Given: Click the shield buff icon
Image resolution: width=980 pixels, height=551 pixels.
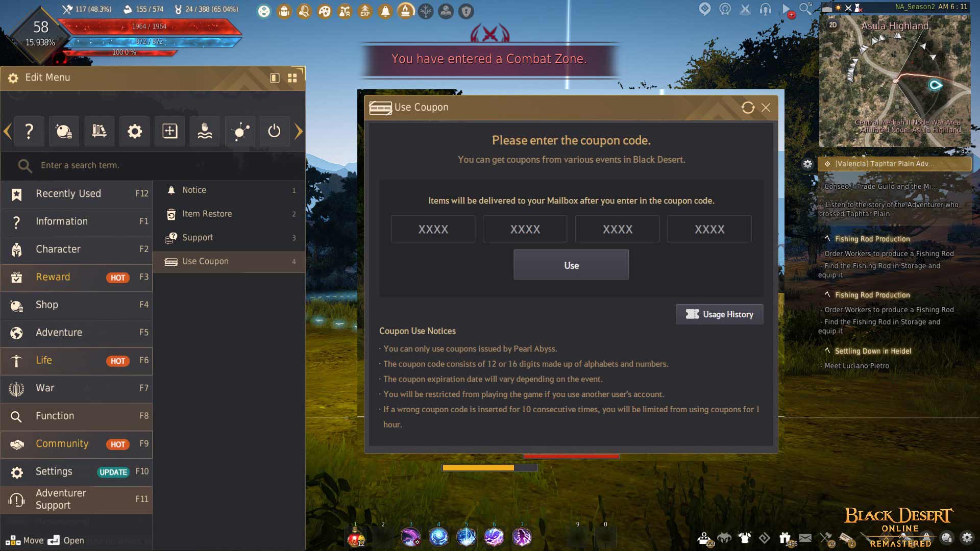Looking at the screenshot, I should (x=466, y=11).
